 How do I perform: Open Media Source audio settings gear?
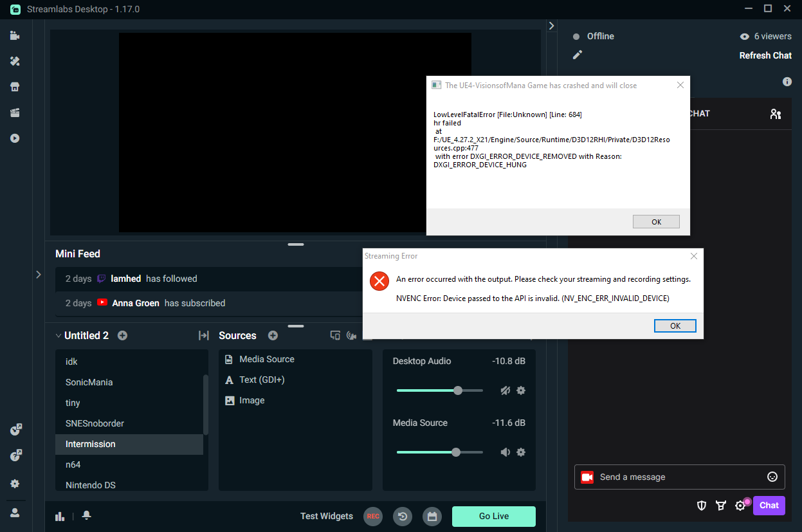[x=521, y=452]
